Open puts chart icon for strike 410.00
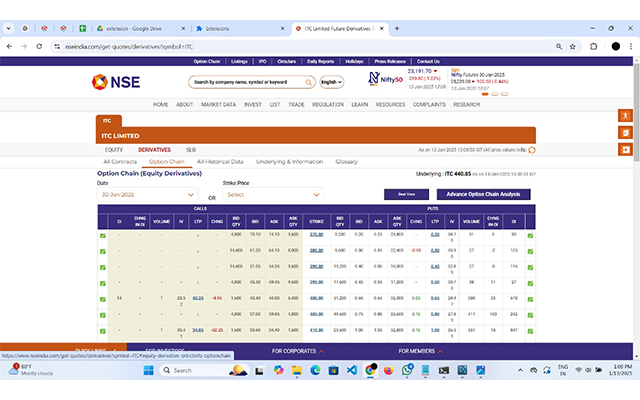640x400 pixels. [530, 331]
